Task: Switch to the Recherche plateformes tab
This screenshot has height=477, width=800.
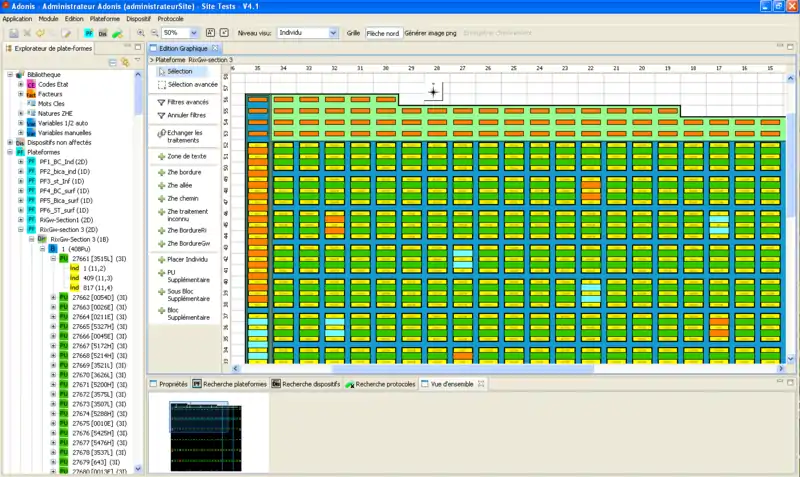Action: pos(236,384)
